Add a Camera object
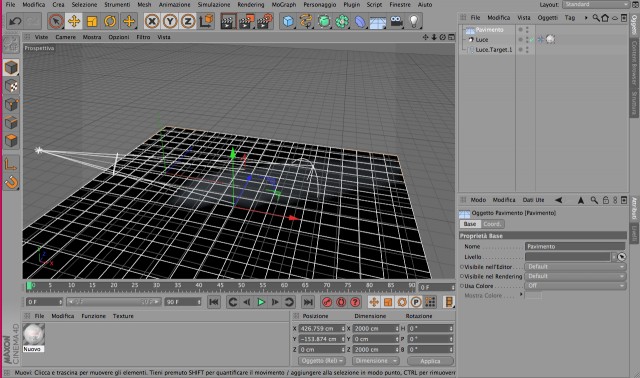The width and height of the screenshot is (640, 378). (x=396, y=21)
